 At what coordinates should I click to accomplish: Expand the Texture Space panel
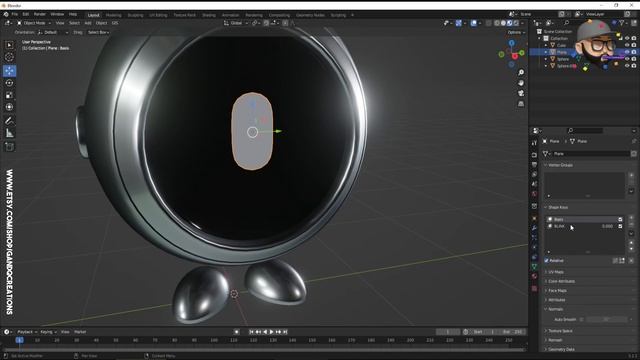pos(560,331)
